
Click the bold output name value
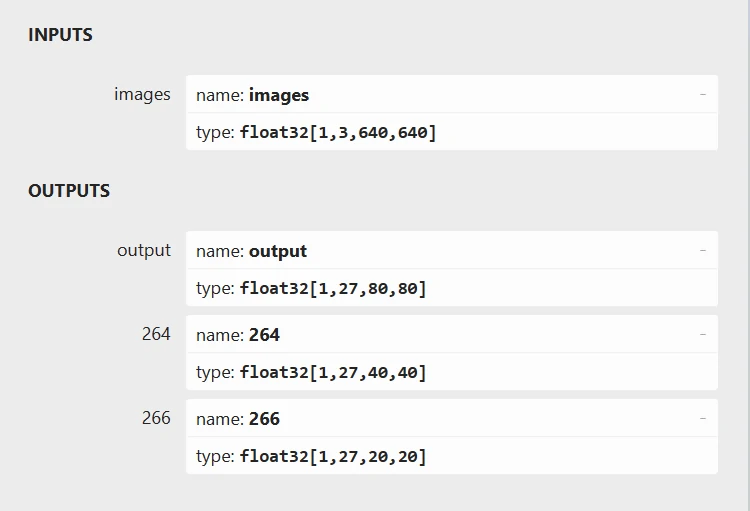click(x=278, y=251)
